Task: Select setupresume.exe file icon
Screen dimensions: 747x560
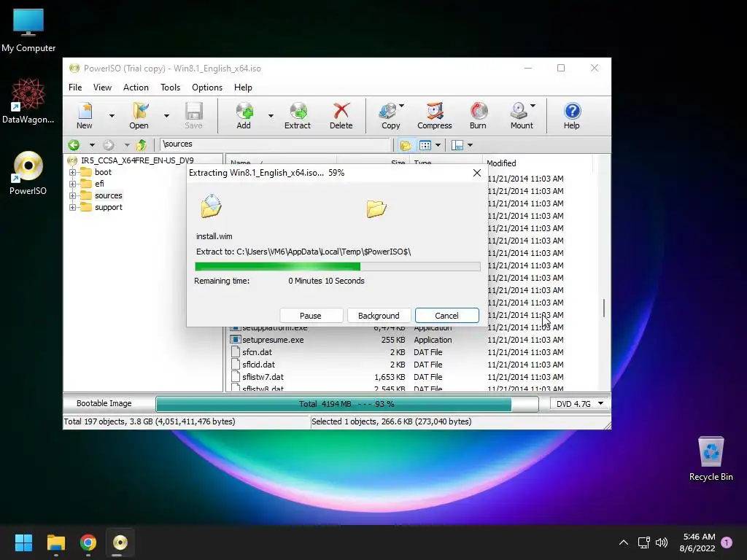Action: click(236, 340)
